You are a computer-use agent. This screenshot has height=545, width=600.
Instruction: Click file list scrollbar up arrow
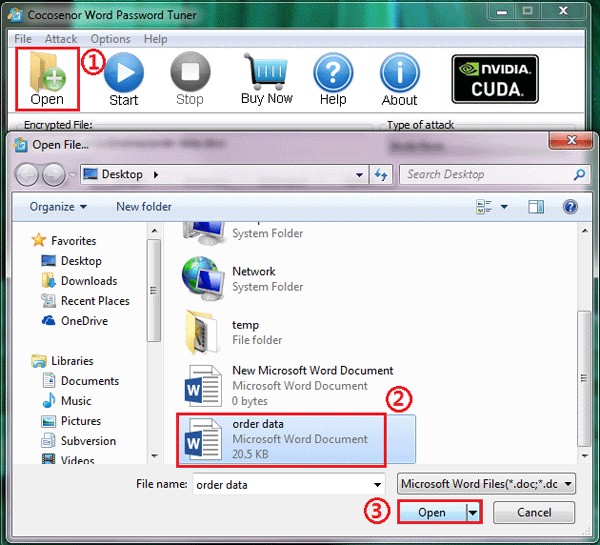585,230
